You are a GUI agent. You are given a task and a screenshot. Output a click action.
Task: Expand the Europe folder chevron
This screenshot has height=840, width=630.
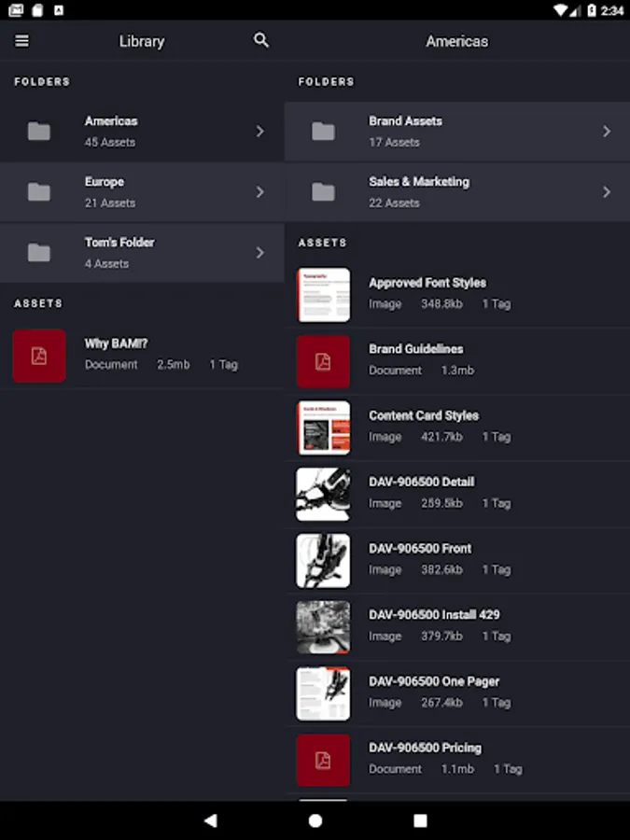click(x=259, y=191)
